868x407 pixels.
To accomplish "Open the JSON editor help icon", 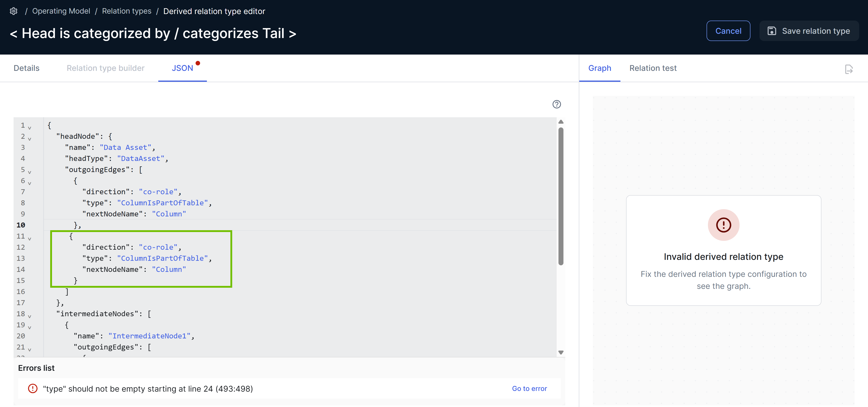I will [x=557, y=104].
